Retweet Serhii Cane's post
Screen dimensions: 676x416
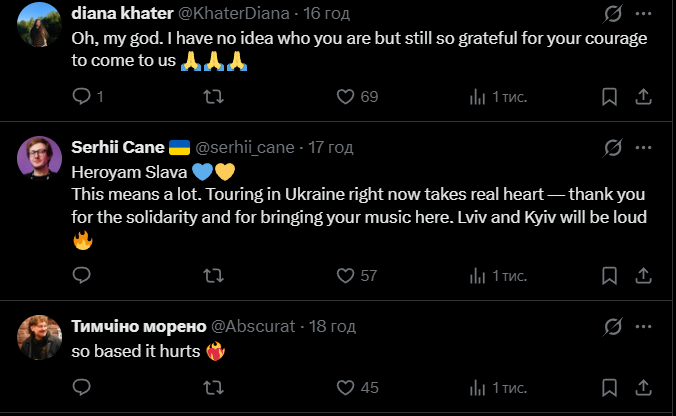pos(213,275)
